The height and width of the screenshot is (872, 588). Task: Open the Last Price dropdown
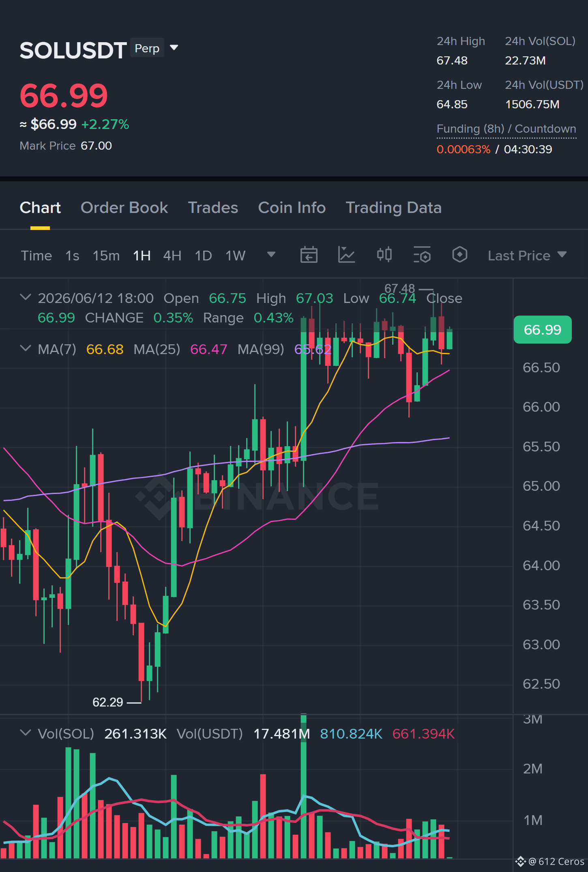point(527,256)
